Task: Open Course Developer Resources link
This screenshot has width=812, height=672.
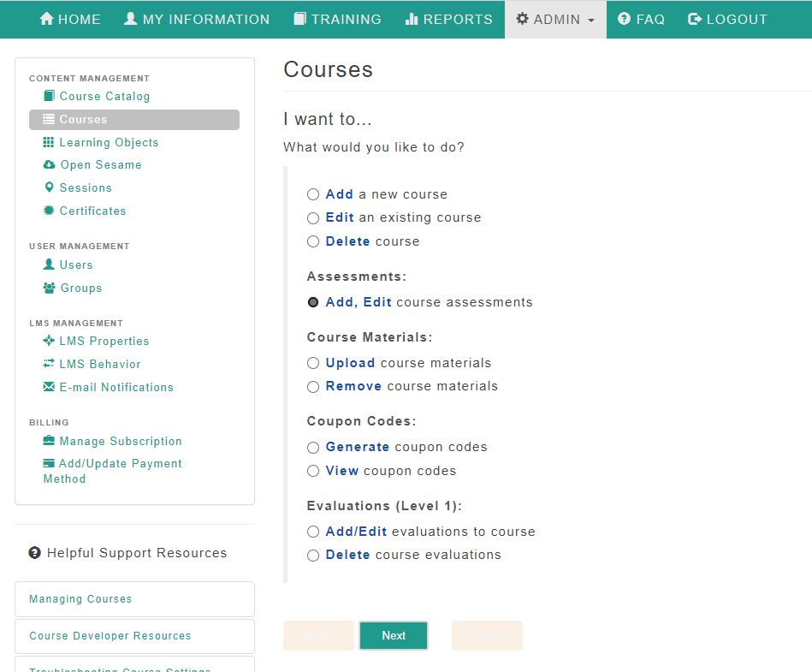Action: 110,636
